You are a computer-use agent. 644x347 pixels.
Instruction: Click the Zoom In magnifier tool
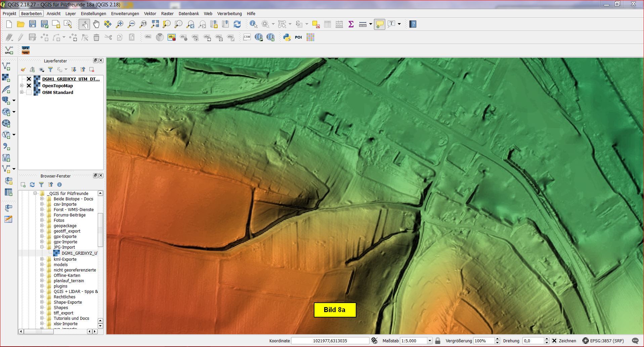(x=120, y=24)
